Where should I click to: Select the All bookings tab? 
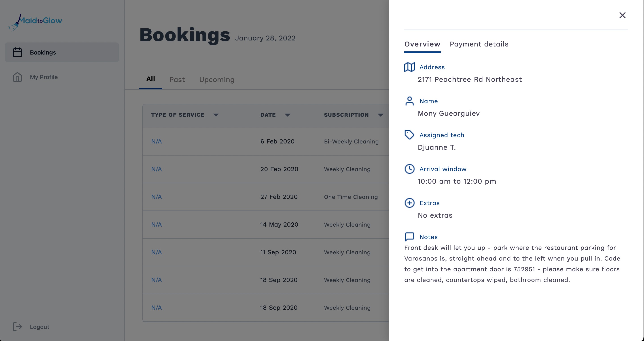coord(150,79)
